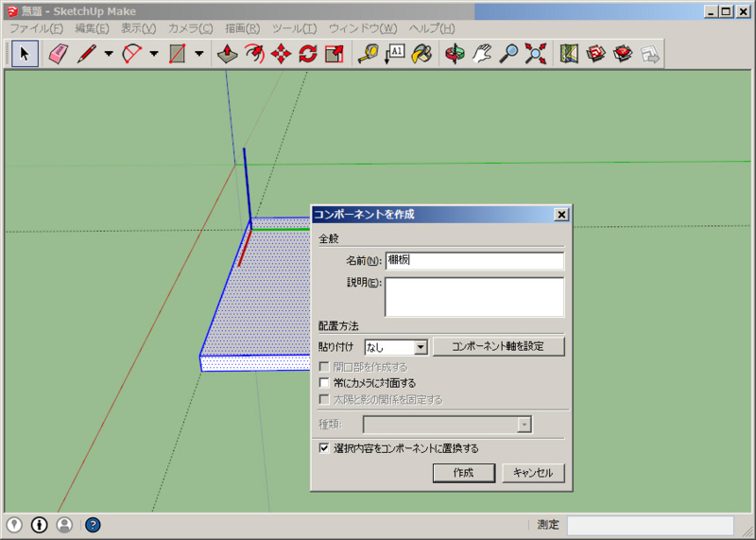The image size is (756, 540).
Task: Expand the arc tool options arrow
Action: [x=154, y=54]
